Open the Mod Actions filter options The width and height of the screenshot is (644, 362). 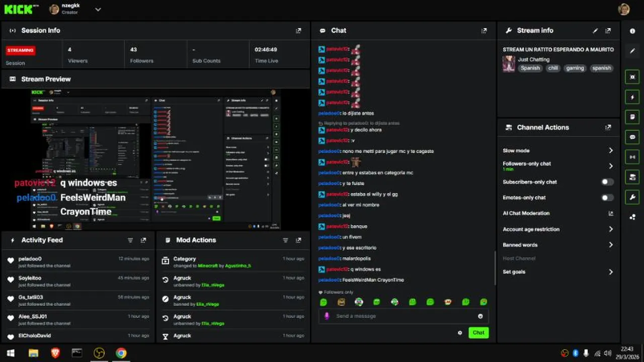pyautogui.click(x=285, y=240)
